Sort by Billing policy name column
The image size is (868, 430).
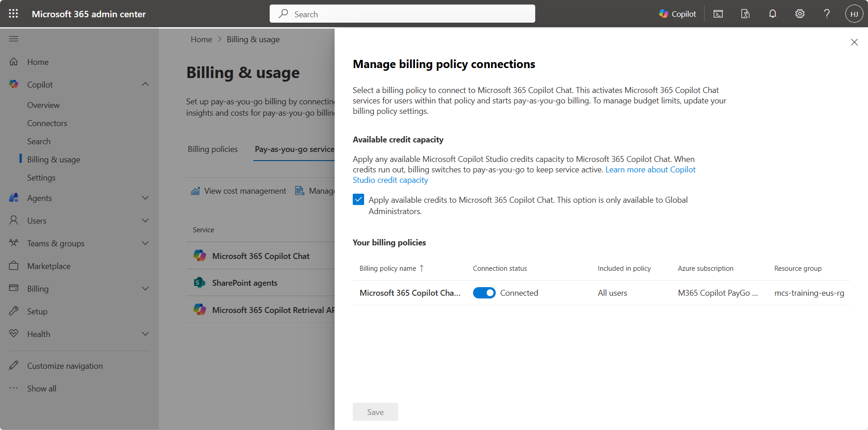[x=388, y=269]
